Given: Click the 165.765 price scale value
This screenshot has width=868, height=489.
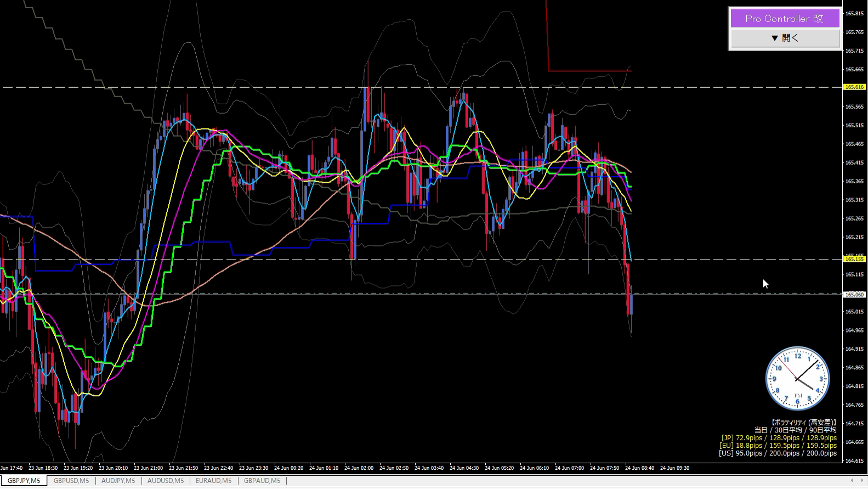Looking at the screenshot, I should (854, 32).
